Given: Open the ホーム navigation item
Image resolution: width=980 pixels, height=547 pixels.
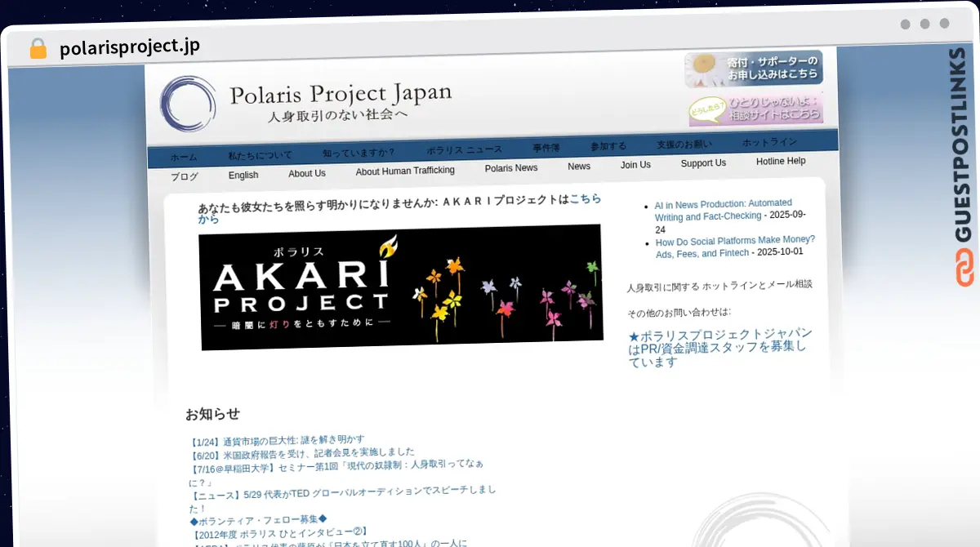Looking at the screenshot, I should coord(184,157).
